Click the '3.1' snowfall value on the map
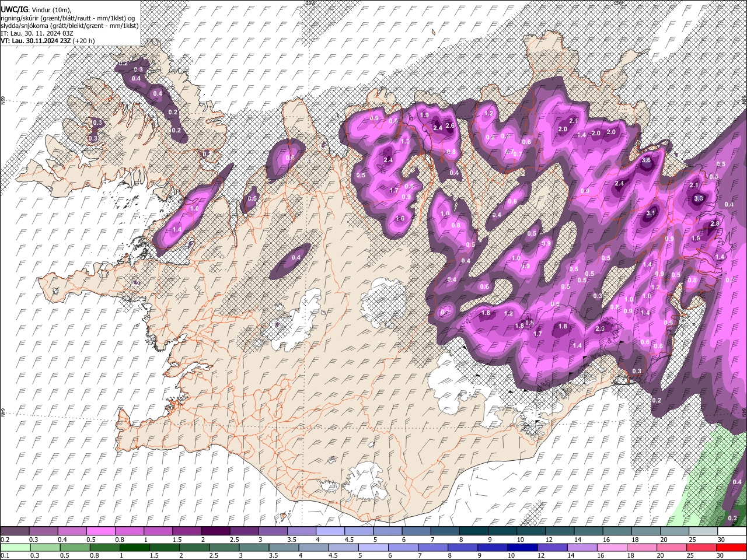The image size is (747, 560). pos(651,213)
